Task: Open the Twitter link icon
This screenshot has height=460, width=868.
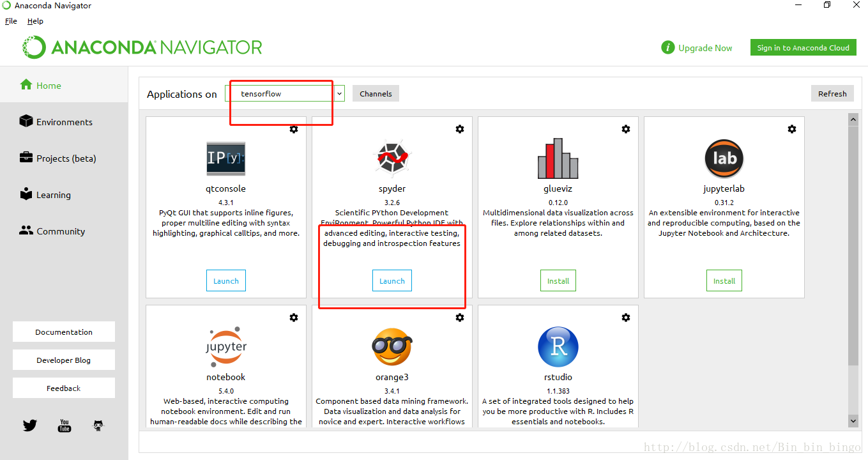Action: 30,425
